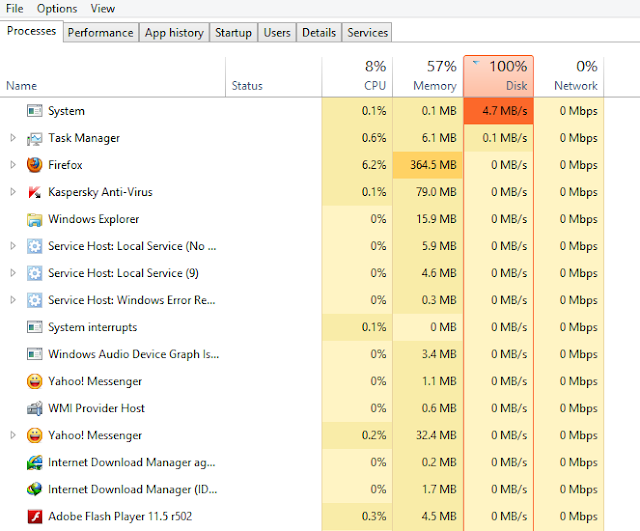Expand the Task Manager process group
This screenshot has height=531, width=640.
(x=13, y=138)
